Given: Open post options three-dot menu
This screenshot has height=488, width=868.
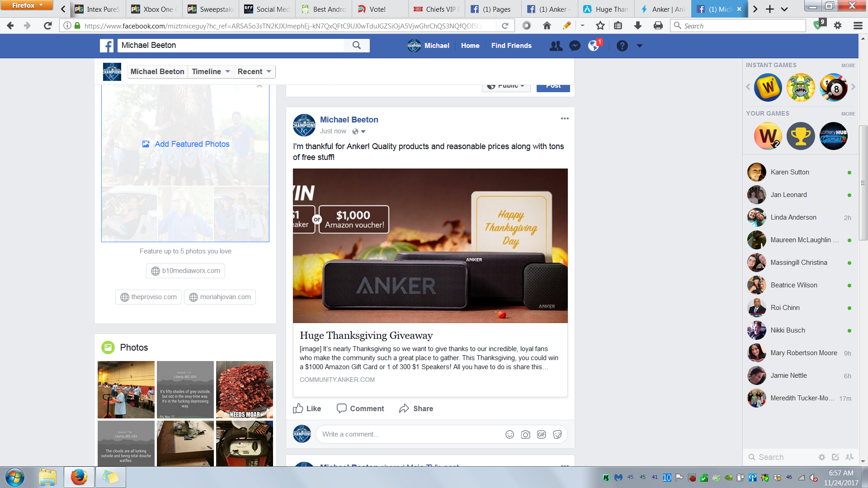Looking at the screenshot, I should 565,118.
